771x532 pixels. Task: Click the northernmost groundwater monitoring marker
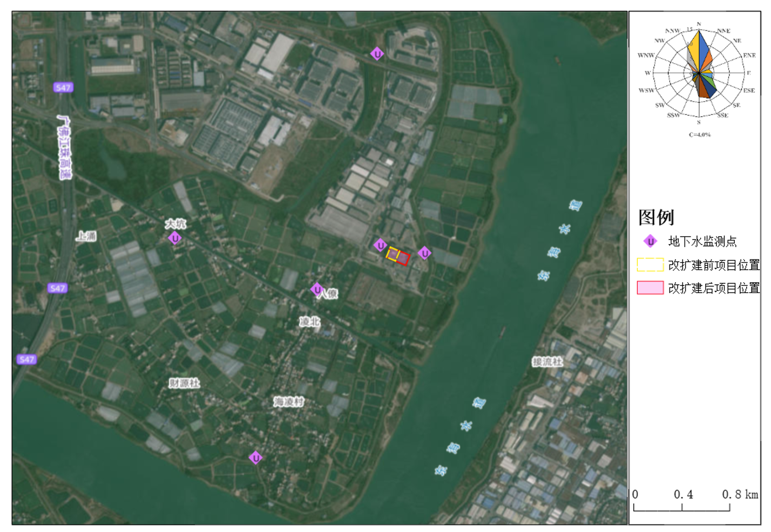[x=377, y=54]
